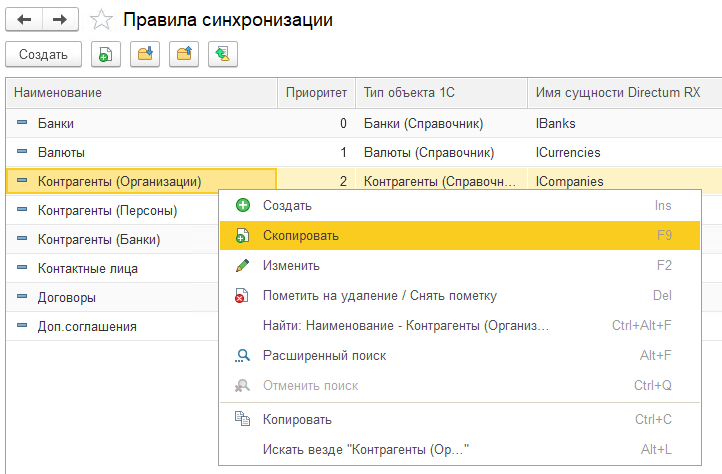Click the toolbar icon with green arrows
722x474 pixels.
pos(222,54)
